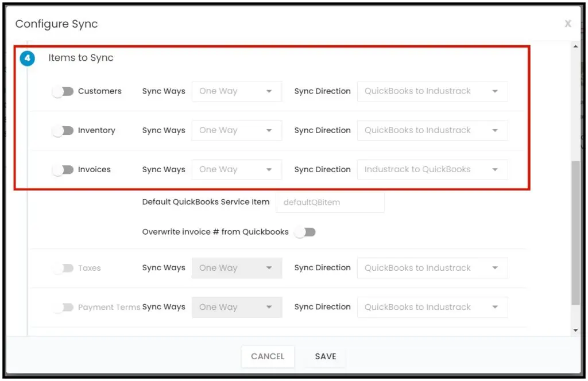Click the SAVE button
The width and height of the screenshot is (588, 381).
(326, 357)
